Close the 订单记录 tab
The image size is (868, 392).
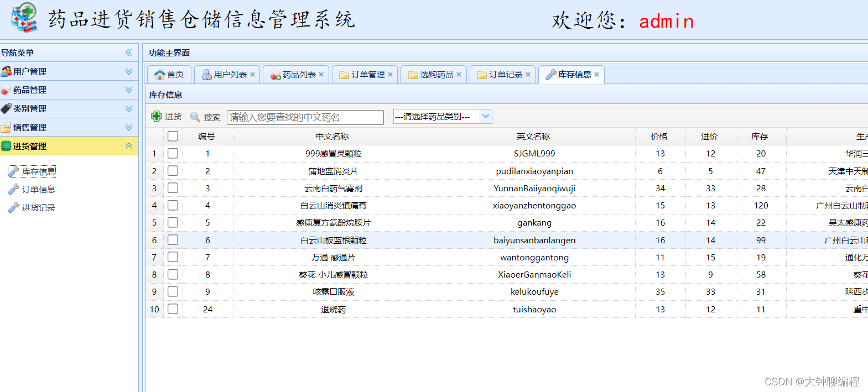tap(528, 74)
